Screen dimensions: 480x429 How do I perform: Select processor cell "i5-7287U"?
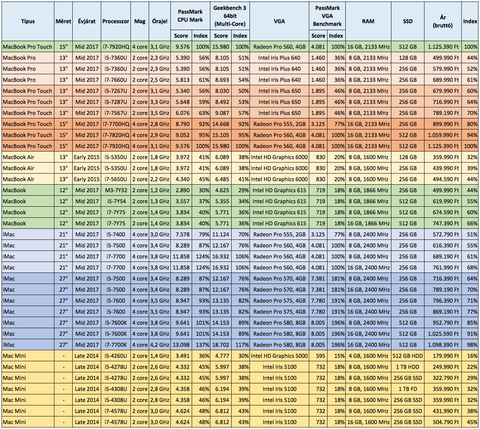[x=116, y=102]
